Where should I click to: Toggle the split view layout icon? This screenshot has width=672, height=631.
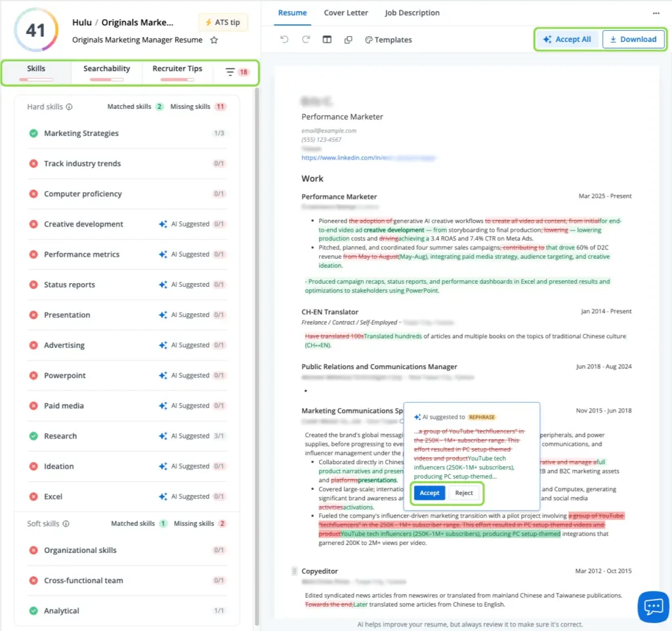point(327,39)
